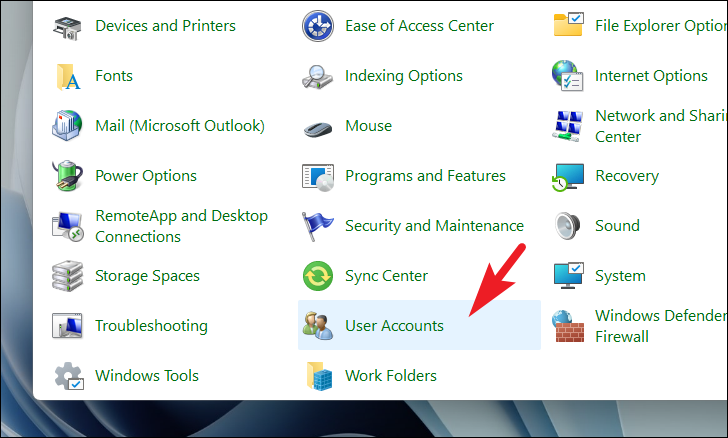
Task: Open the Windows Defender Firewall brick icon
Action: [x=568, y=326]
